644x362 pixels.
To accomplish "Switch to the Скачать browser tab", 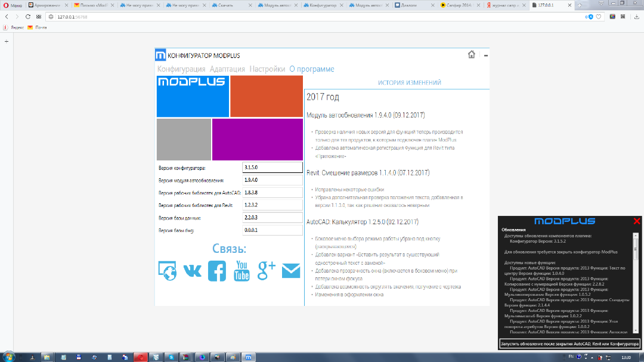I will (x=232, y=5).
